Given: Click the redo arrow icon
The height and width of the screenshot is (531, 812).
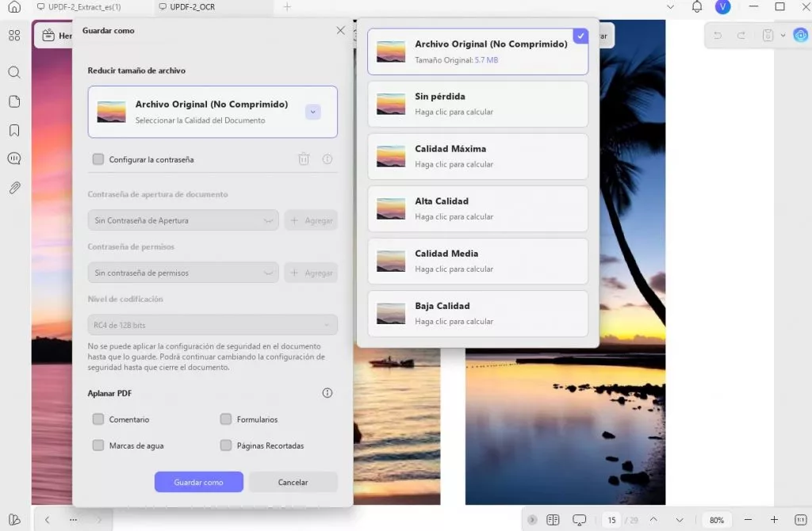Looking at the screenshot, I should pos(741,35).
